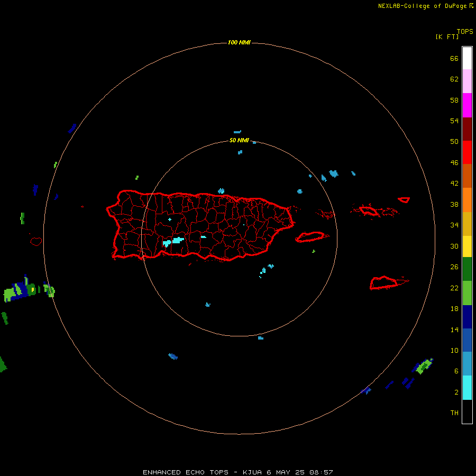The image size is (476, 476).
Task: Click the '14' legend value
Action: tap(454, 329)
